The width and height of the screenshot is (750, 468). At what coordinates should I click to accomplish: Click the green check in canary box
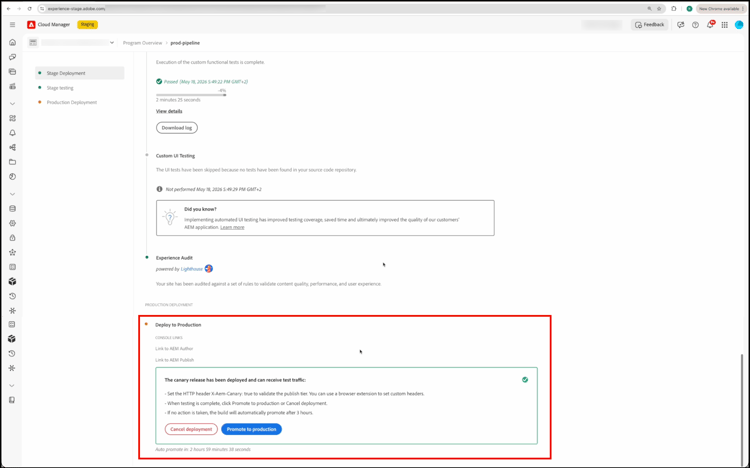[525, 380]
